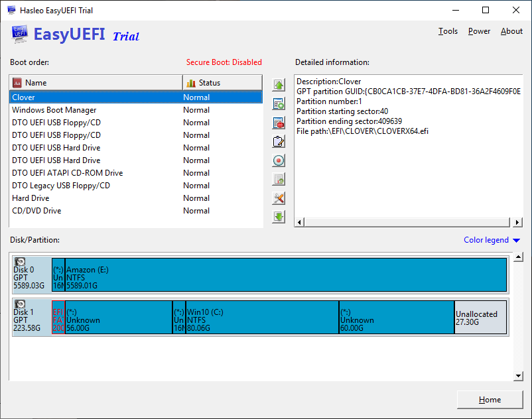Click Partition starting sector:40 line
This screenshot has height=419, width=532.
tap(342, 111)
